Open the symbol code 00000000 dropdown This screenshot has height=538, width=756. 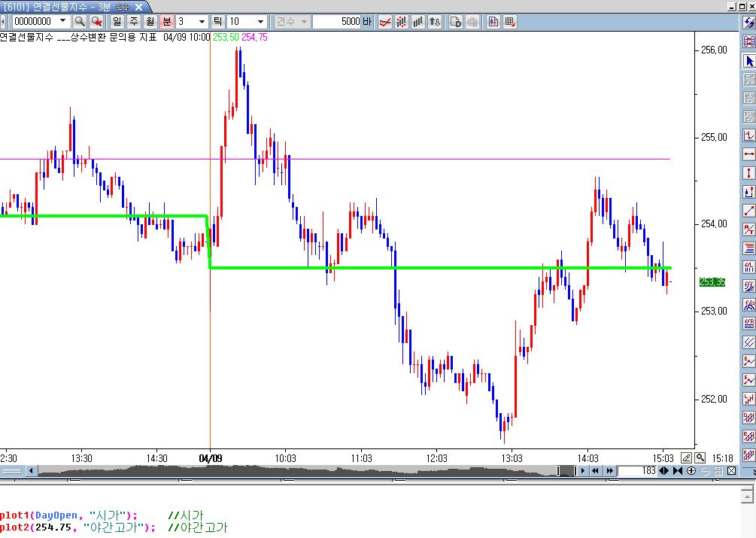62,22
